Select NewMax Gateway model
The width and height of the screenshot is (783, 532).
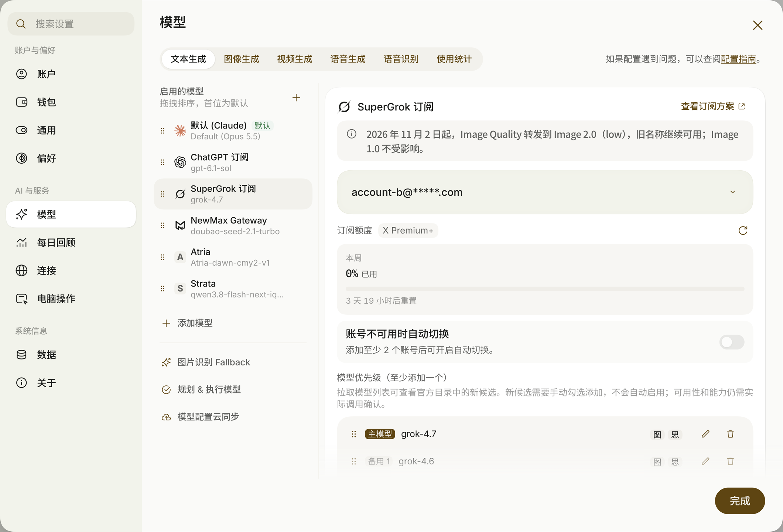pyautogui.click(x=233, y=225)
